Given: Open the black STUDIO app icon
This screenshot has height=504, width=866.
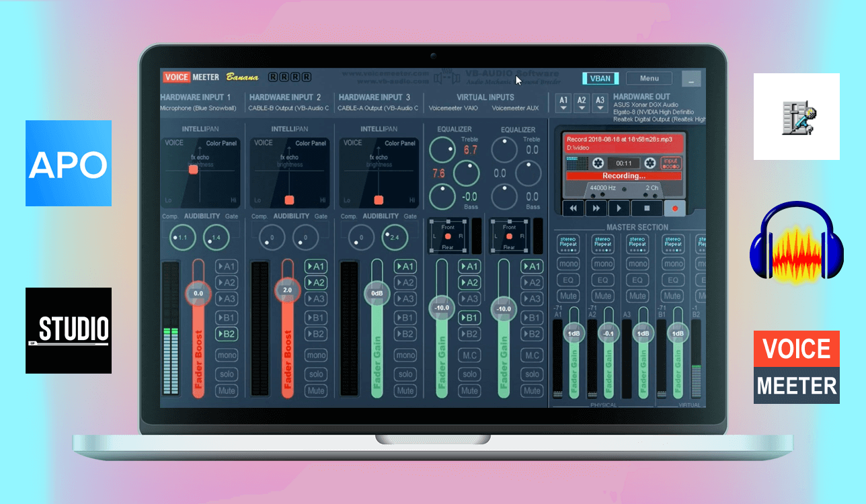Looking at the screenshot, I should click(x=69, y=331).
